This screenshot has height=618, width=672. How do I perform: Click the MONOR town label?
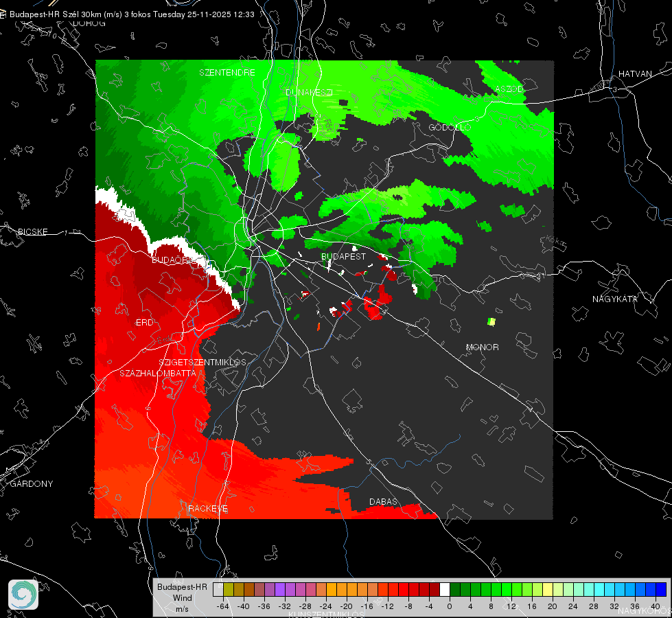pos(482,347)
